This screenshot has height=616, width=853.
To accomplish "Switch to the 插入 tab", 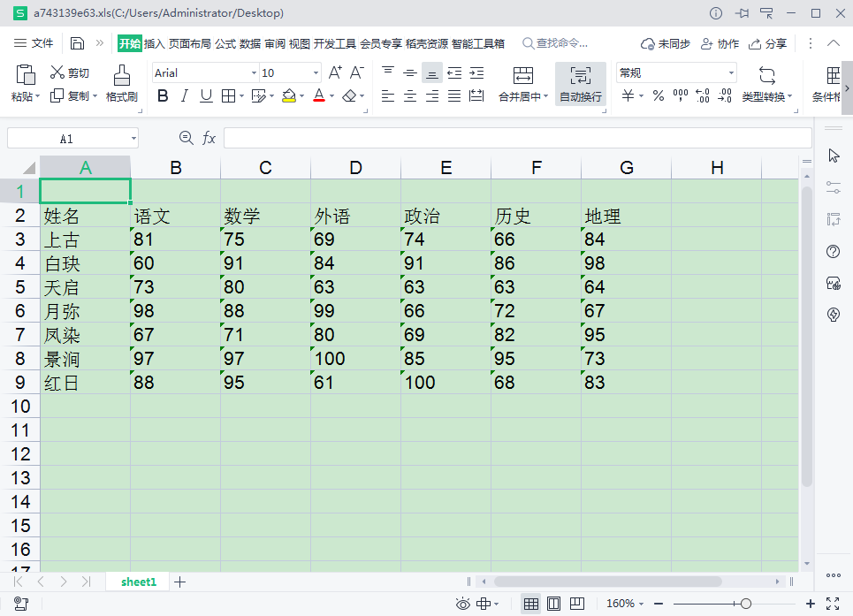I will click(x=155, y=43).
